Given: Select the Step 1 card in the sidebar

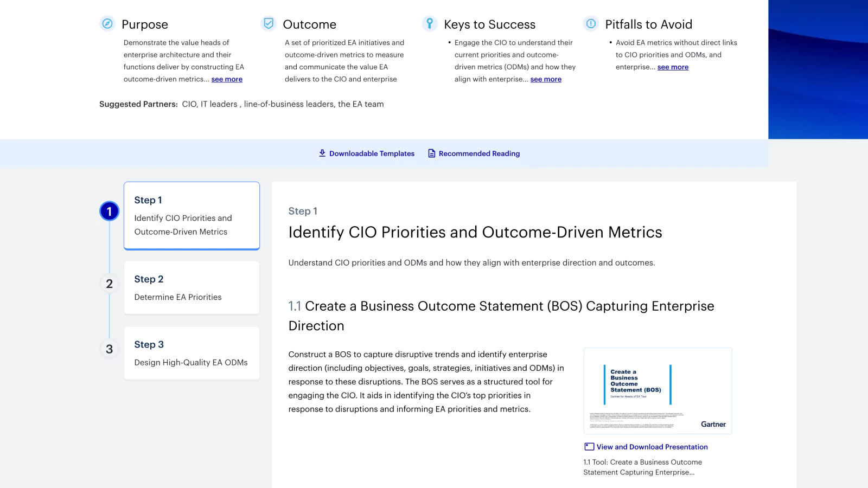Looking at the screenshot, I should [x=192, y=215].
